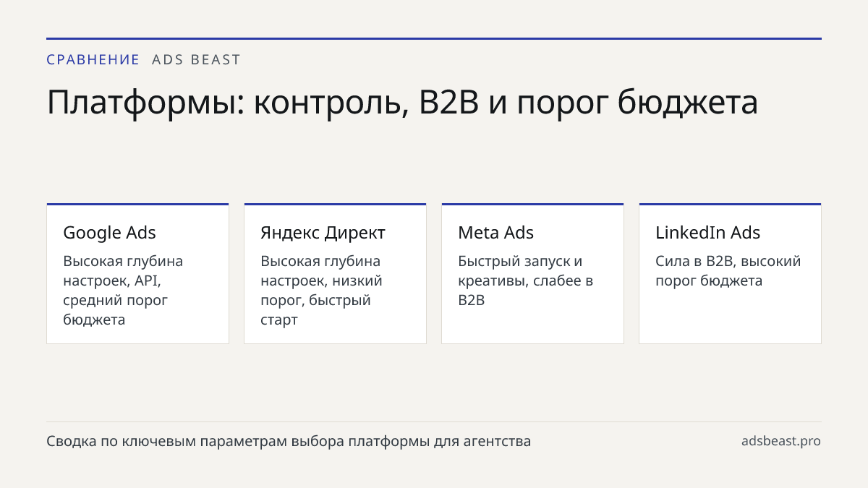
Task: Select the 'Яндекс Директ' card heading
Action: click(323, 233)
